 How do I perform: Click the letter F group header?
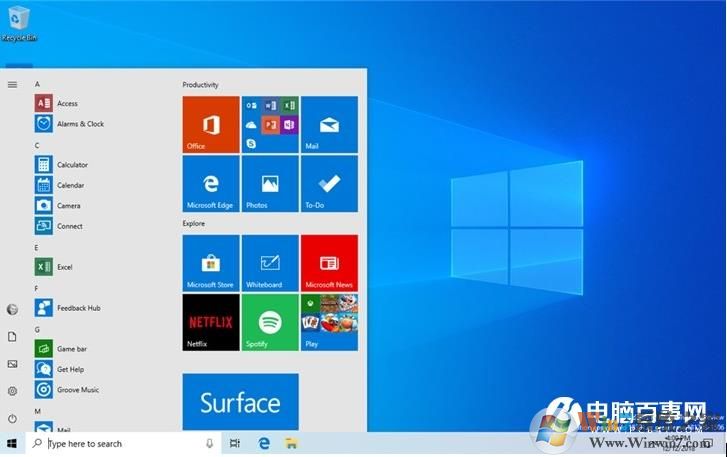click(x=37, y=288)
